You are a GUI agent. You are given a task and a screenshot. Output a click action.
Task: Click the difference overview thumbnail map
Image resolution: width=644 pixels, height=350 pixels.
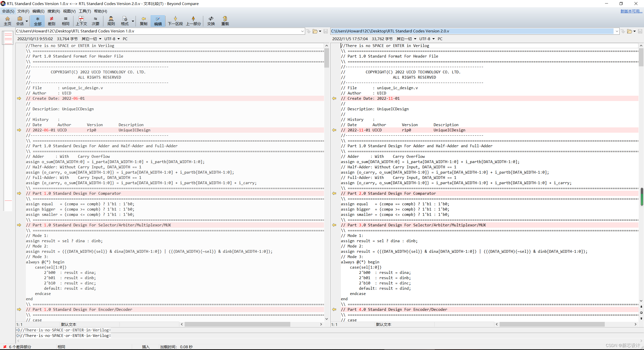point(8,121)
